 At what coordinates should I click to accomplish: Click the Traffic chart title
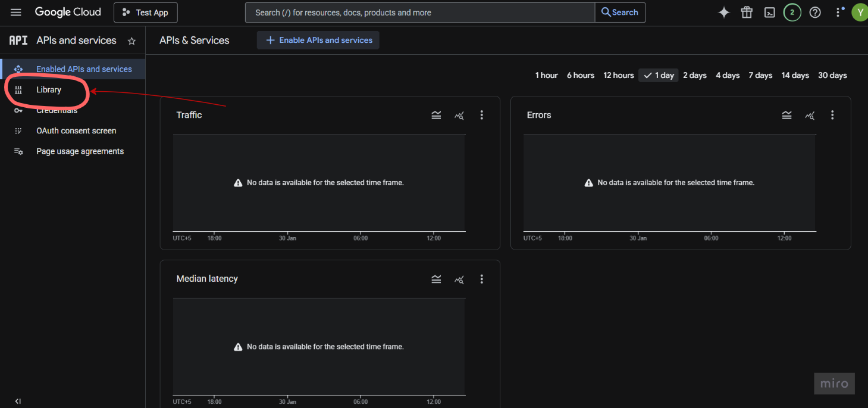(x=189, y=115)
